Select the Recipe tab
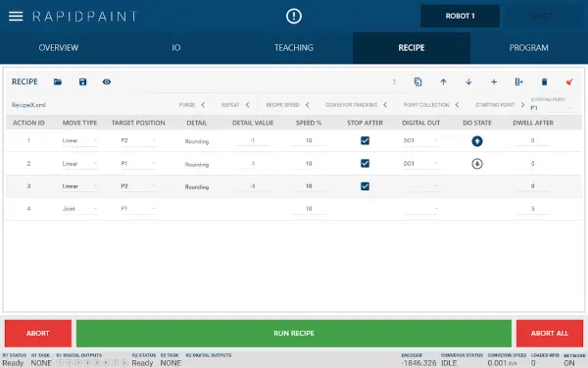 click(412, 48)
